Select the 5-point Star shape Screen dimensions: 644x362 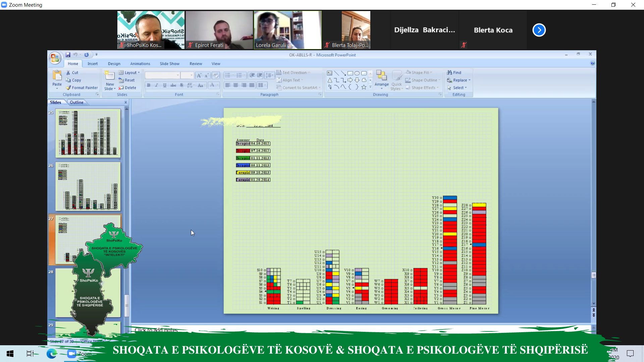[x=364, y=87]
